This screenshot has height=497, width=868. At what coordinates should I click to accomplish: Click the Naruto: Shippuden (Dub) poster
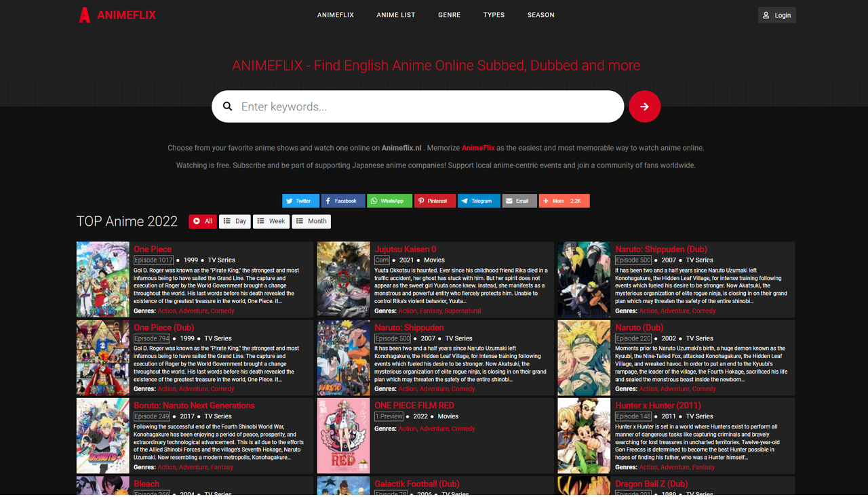point(584,279)
